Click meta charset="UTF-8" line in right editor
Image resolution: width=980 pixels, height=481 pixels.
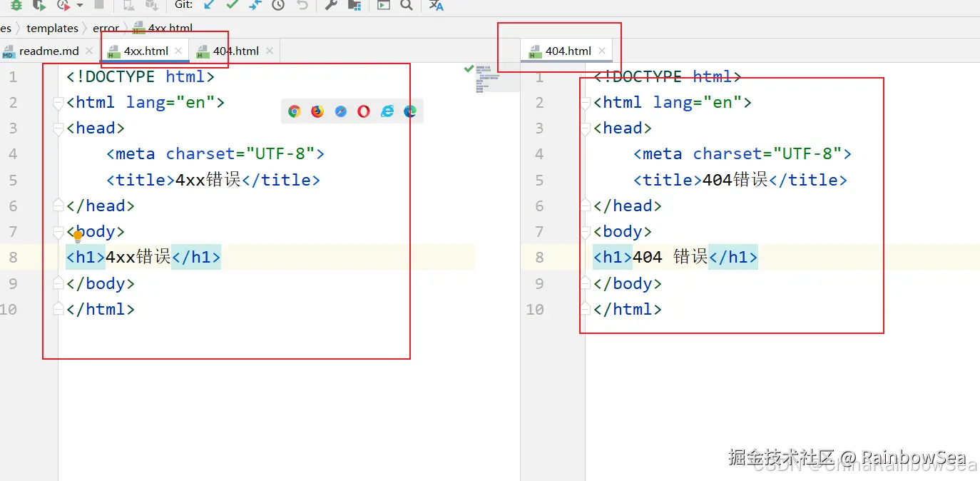coord(742,154)
